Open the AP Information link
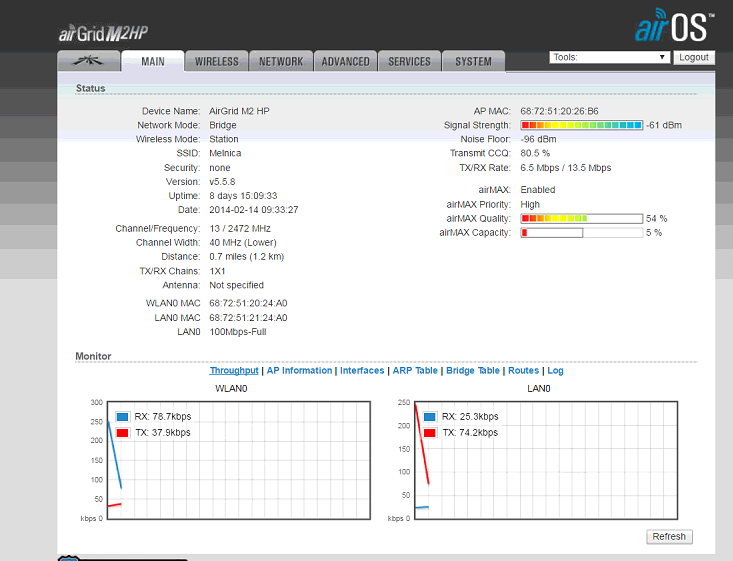 tap(299, 370)
